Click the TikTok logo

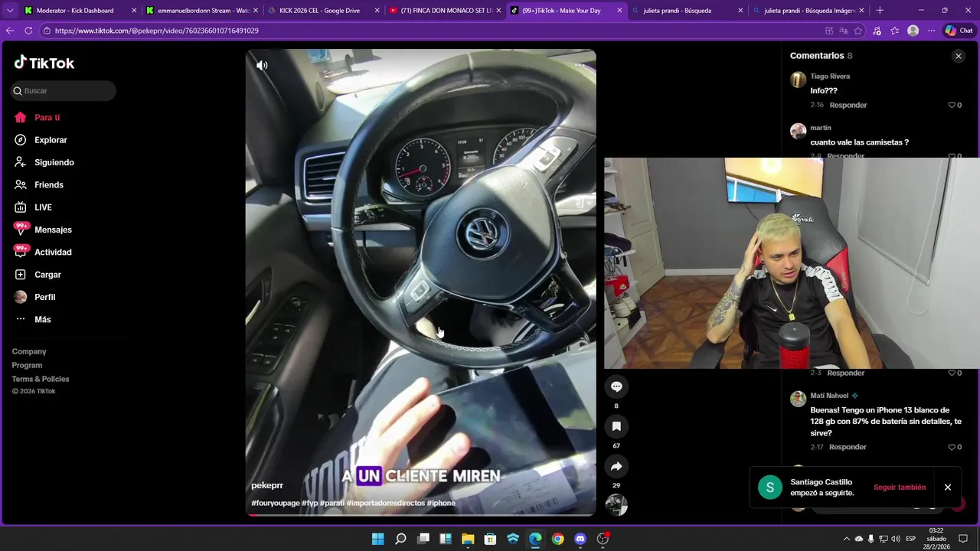click(44, 63)
